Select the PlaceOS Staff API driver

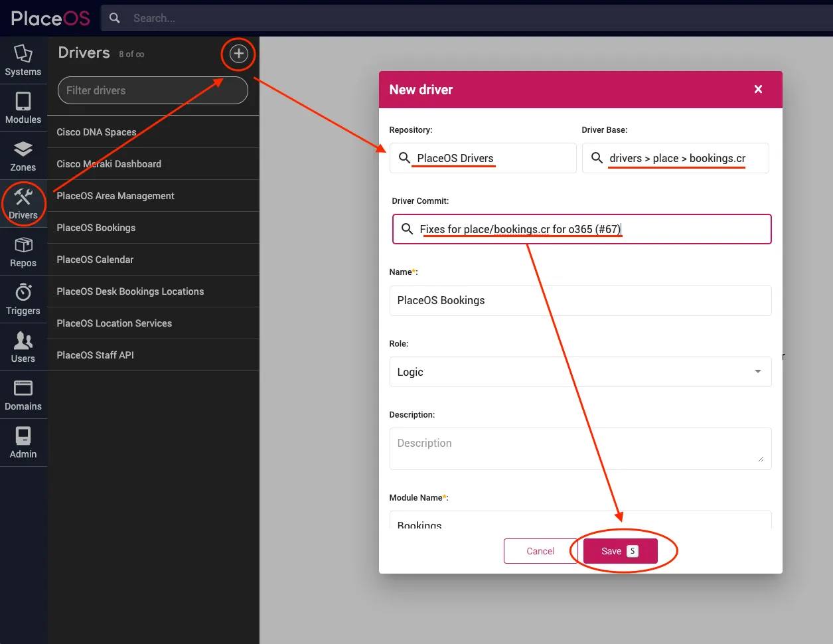(153, 355)
